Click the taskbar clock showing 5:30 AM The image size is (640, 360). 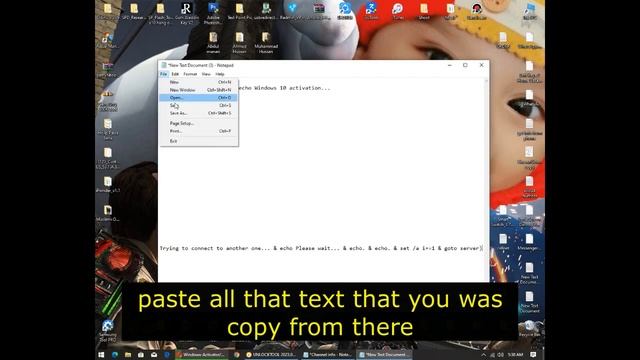pyautogui.click(x=516, y=355)
